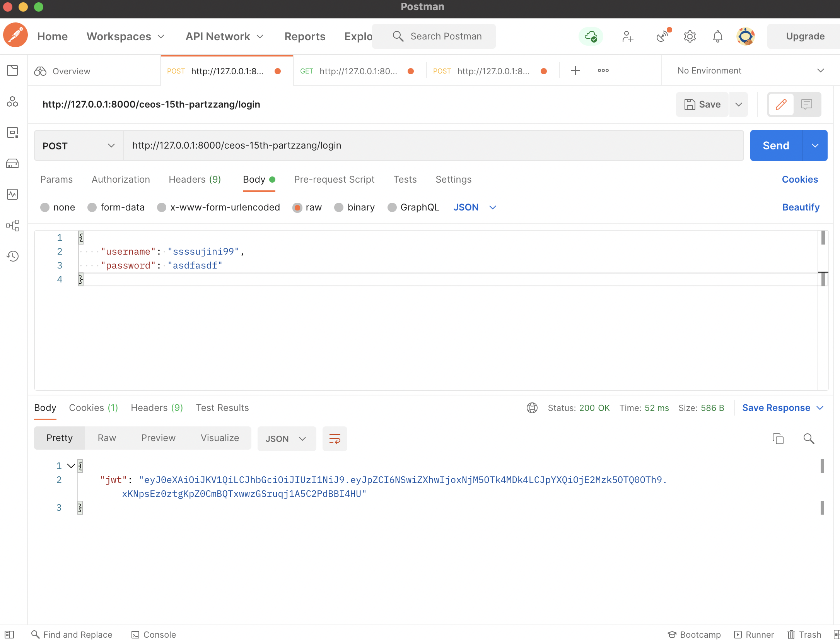Image resolution: width=840 pixels, height=640 pixels.
Task: Toggle word wrap in response viewer
Action: coord(335,438)
